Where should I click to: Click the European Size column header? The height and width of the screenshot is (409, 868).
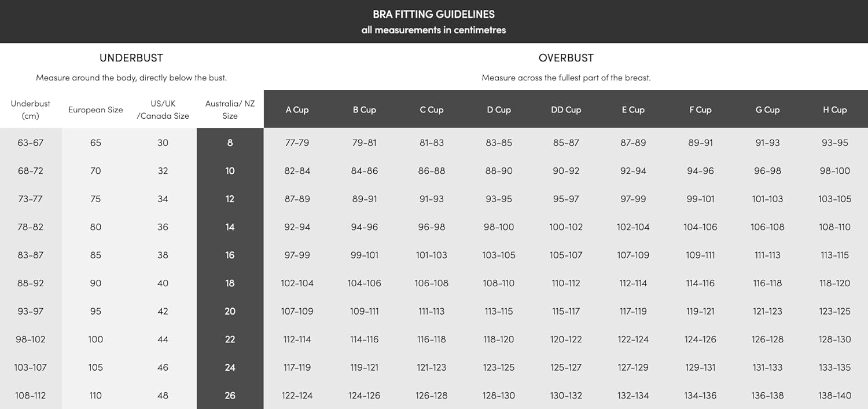point(95,109)
